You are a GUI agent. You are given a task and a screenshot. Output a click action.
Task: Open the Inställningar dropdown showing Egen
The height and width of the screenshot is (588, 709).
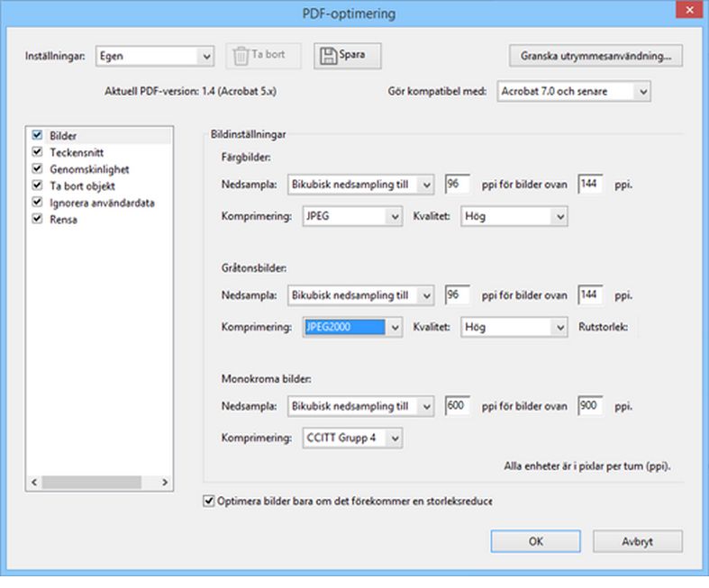[155, 56]
